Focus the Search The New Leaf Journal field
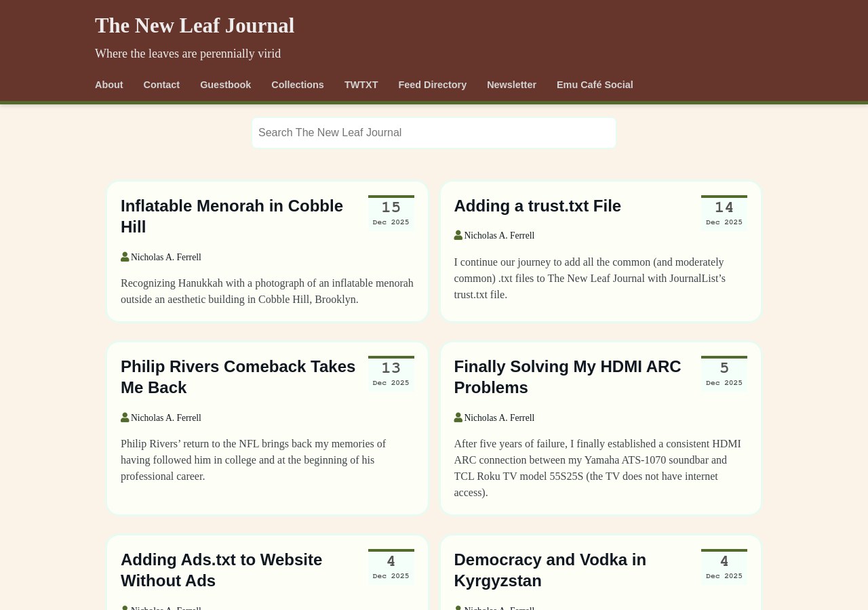Image resolution: width=868 pixels, height=610 pixels. [x=434, y=133]
